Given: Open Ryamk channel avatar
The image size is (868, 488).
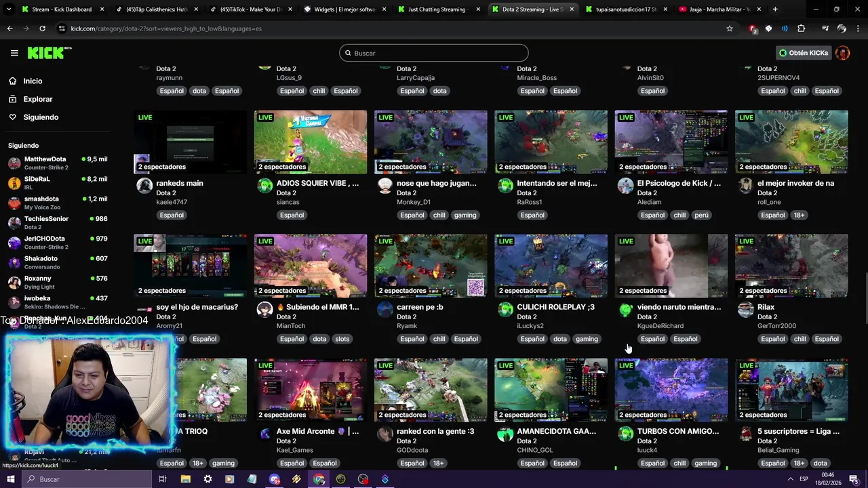Looking at the screenshot, I should click(x=385, y=310).
